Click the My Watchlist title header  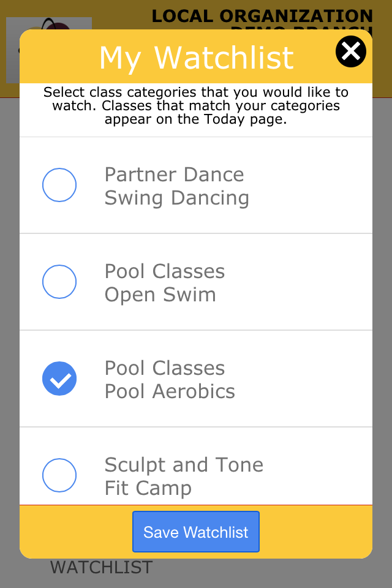coord(196,58)
